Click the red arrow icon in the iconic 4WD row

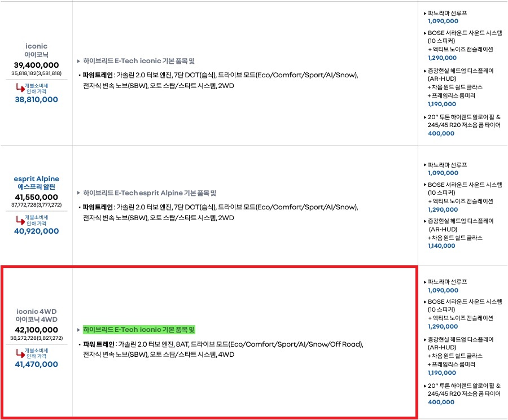(x=19, y=353)
